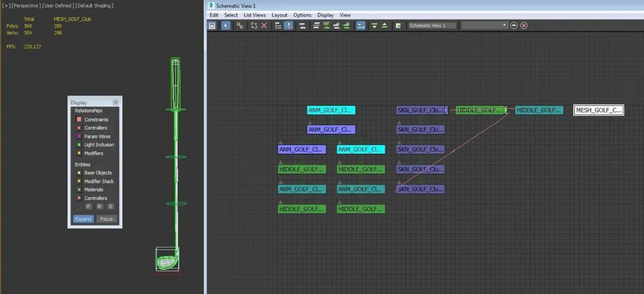
Task: Click the Free Selected icon
Action: (347, 25)
